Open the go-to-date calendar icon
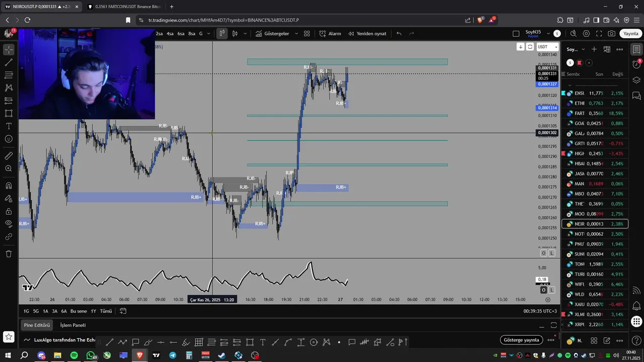The image size is (644, 362). (x=123, y=311)
